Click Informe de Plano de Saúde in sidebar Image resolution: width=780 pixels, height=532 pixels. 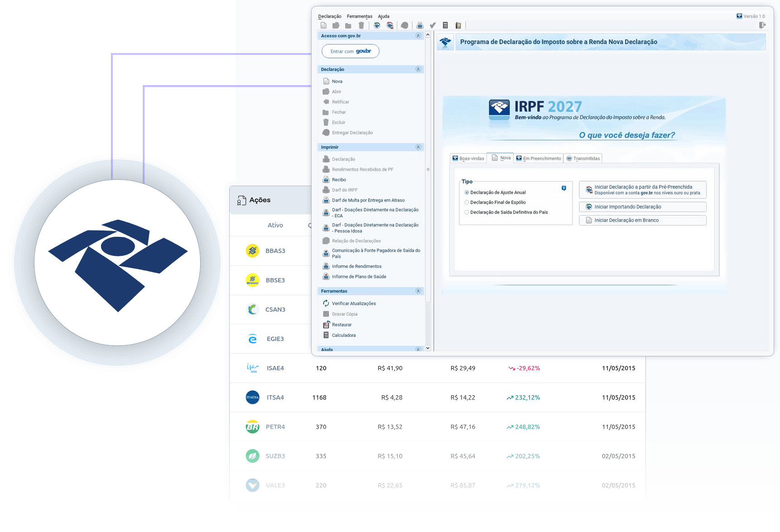354,277
